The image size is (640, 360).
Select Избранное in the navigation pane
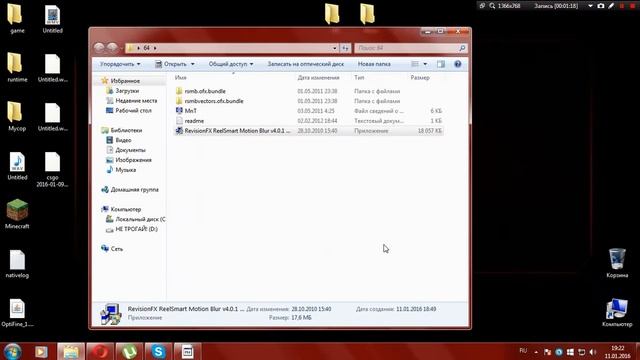[x=125, y=81]
